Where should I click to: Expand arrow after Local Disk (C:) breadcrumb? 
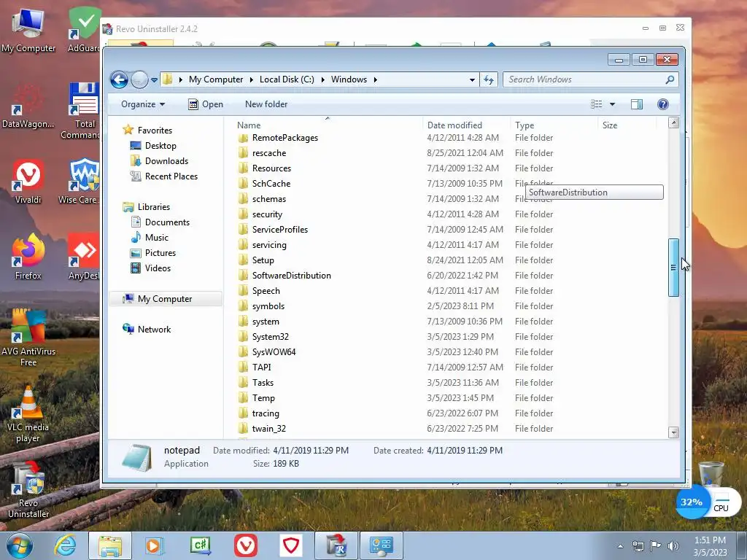[x=322, y=79]
